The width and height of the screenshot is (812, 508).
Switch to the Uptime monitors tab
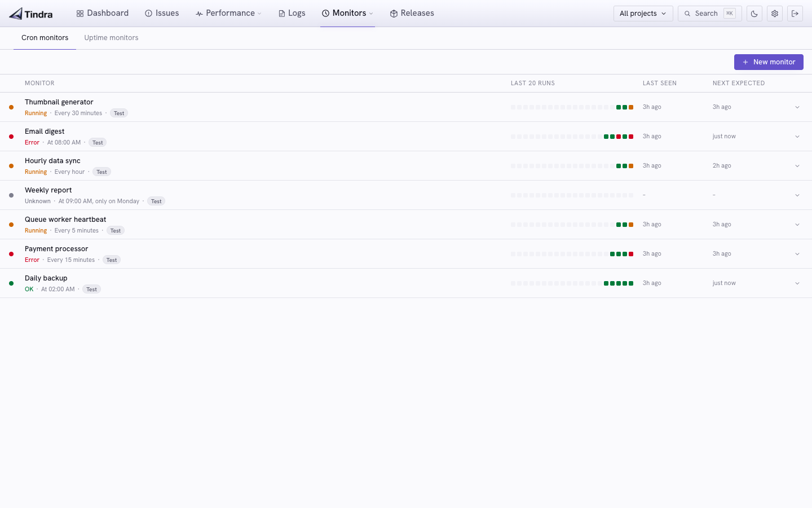(111, 38)
